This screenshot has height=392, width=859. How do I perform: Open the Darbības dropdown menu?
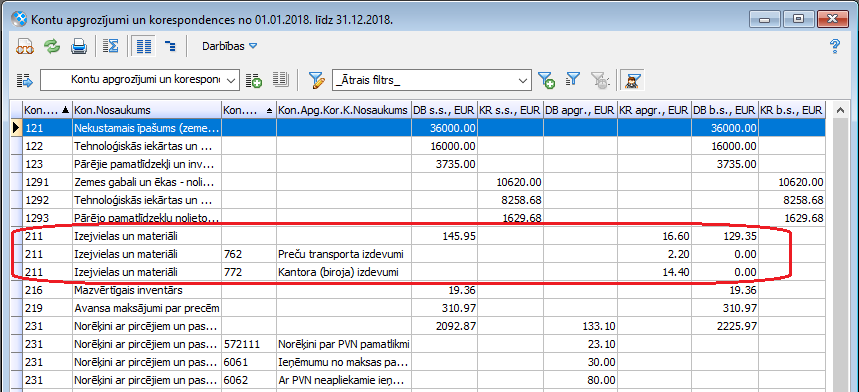tap(230, 47)
